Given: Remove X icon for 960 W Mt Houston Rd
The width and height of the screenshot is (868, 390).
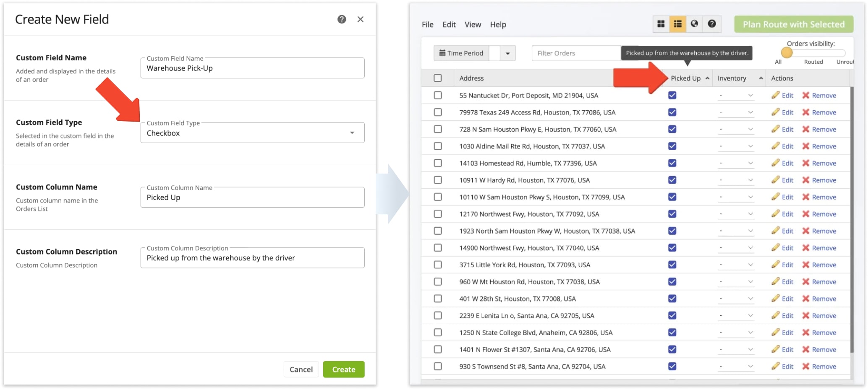Looking at the screenshot, I should (806, 282).
